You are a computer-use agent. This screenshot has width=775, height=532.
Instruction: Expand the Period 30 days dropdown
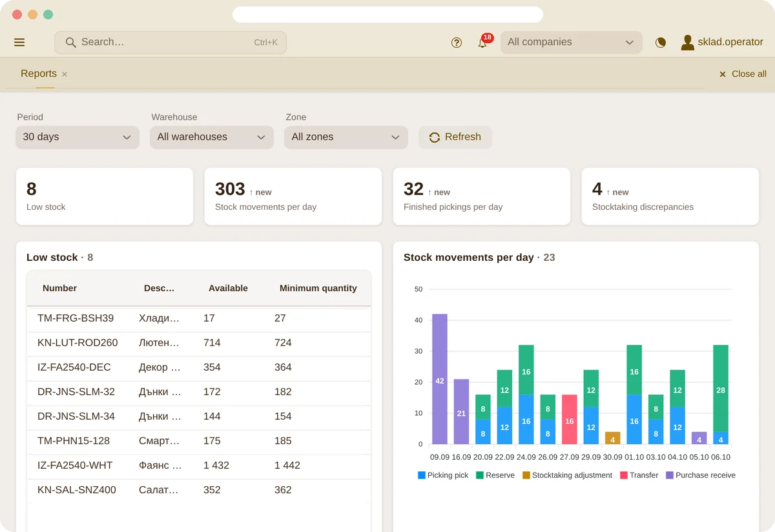77,137
